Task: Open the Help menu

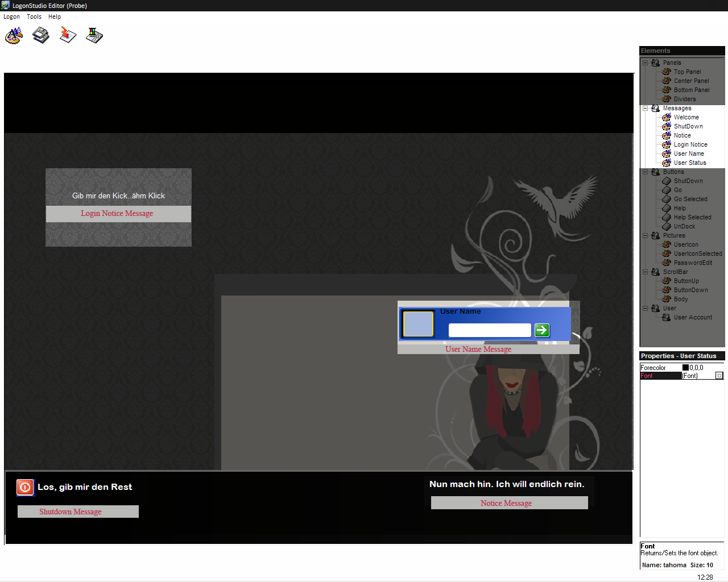Action: (x=55, y=16)
